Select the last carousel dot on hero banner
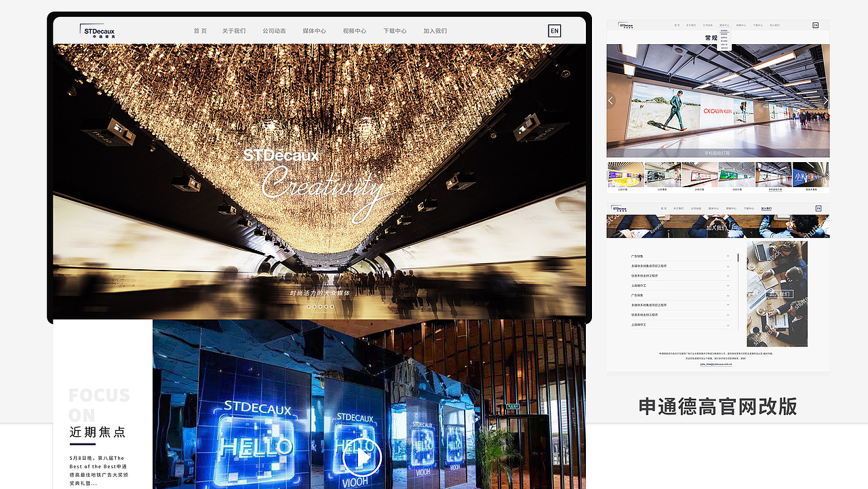The width and height of the screenshot is (868, 489). tap(332, 307)
